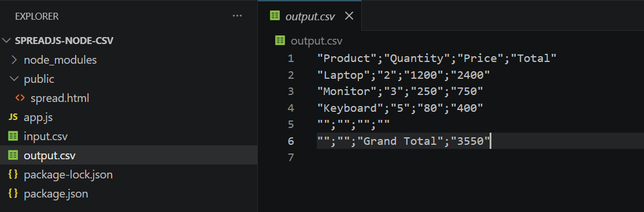This screenshot has height=212, width=644.
Task: Click the EXPLORER panel title
Action: 37,16
